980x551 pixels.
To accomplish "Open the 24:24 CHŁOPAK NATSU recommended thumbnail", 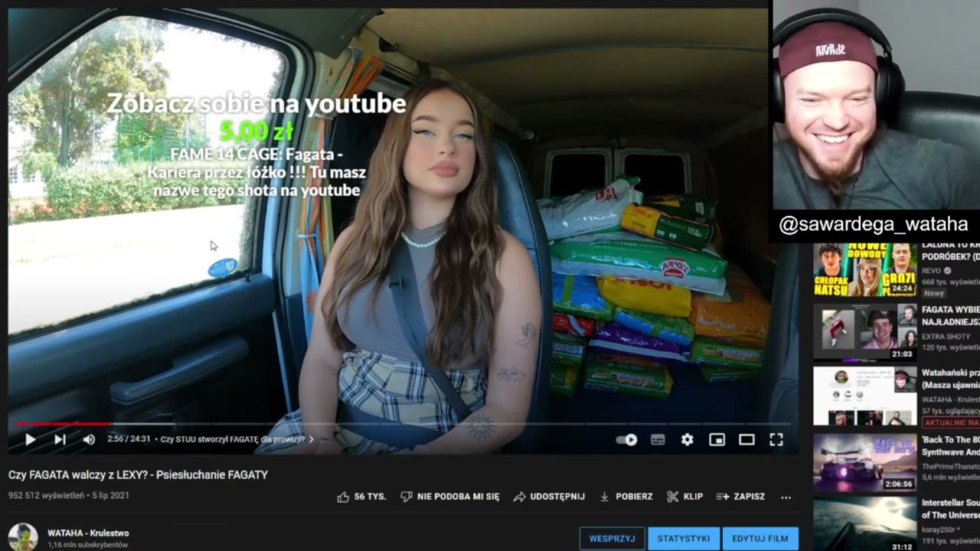I will [x=864, y=269].
